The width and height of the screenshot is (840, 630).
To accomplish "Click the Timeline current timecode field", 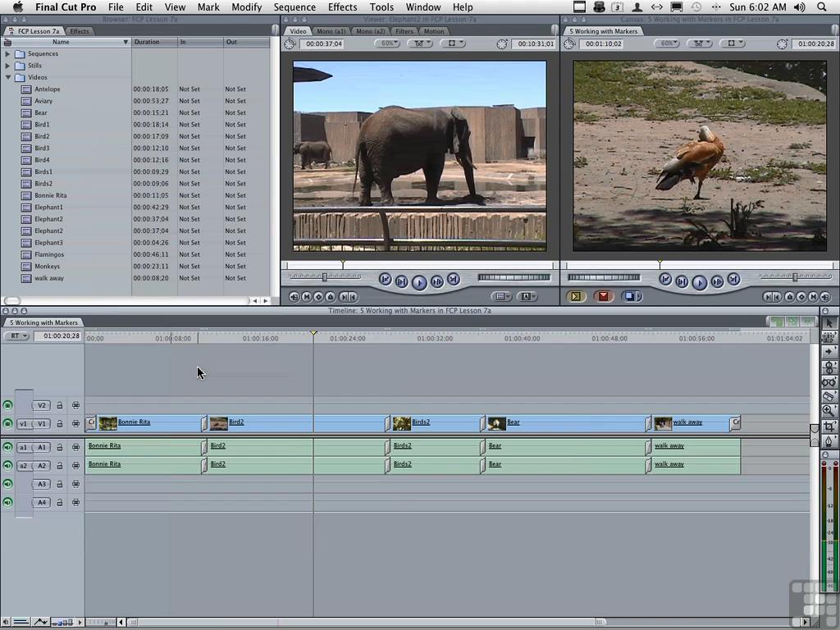I will pyautogui.click(x=58, y=336).
